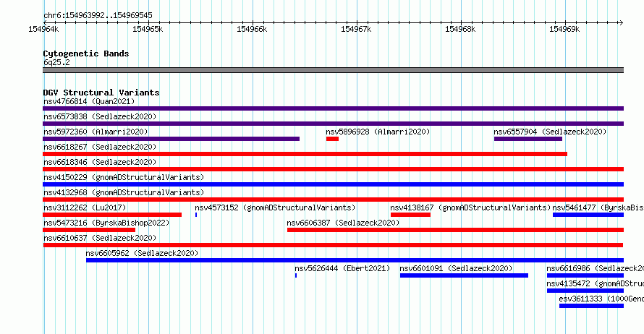Click the red nsv4138167 feature bar

tap(410, 215)
